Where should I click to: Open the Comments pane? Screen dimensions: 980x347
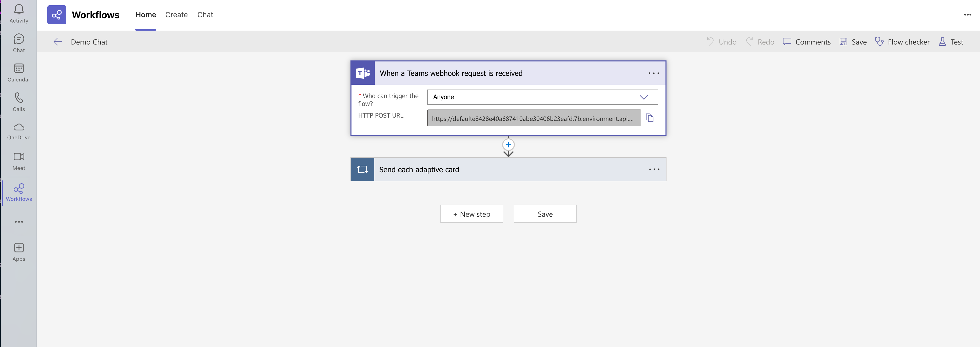pyautogui.click(x=807, y=42)
